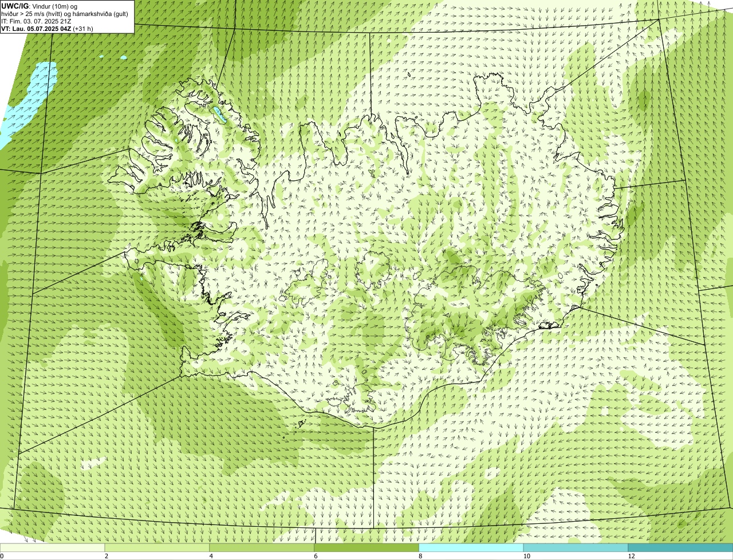The height and width of the screenshot is (560, 733).
Task: Click the legend scale label '0'
Action: tap(2, 556)
